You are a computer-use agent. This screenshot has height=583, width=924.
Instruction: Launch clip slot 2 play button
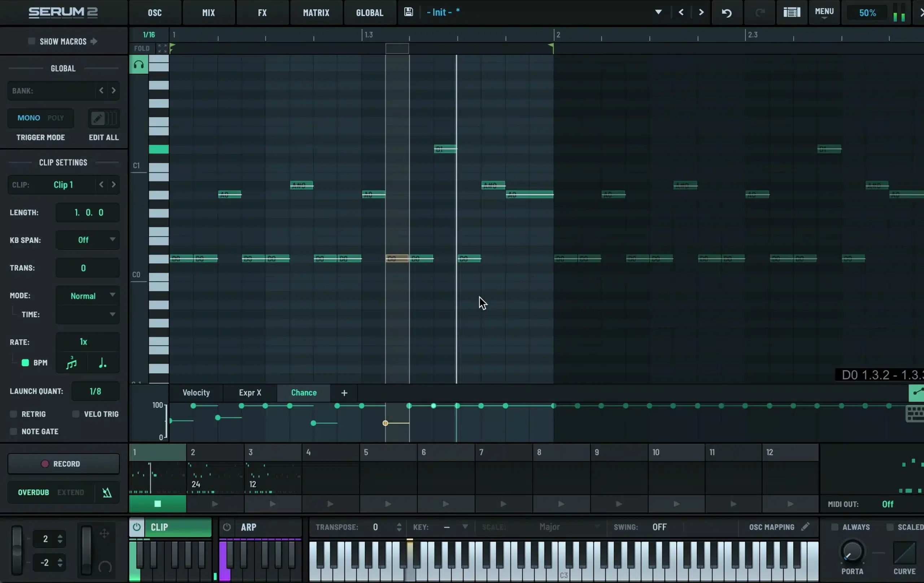tap(215, 504)
